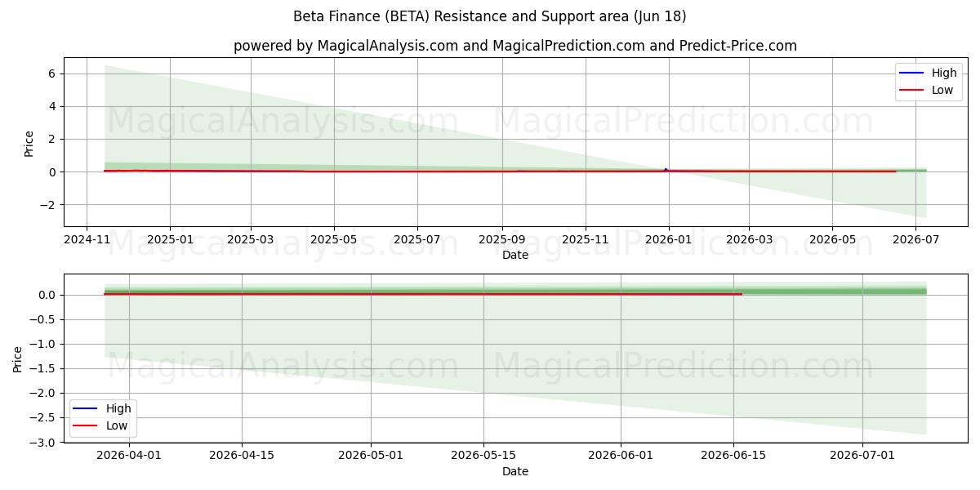
Task: Click the '2025-05' x-axis label
Action: pyautogui.click(x=333, y=240)
